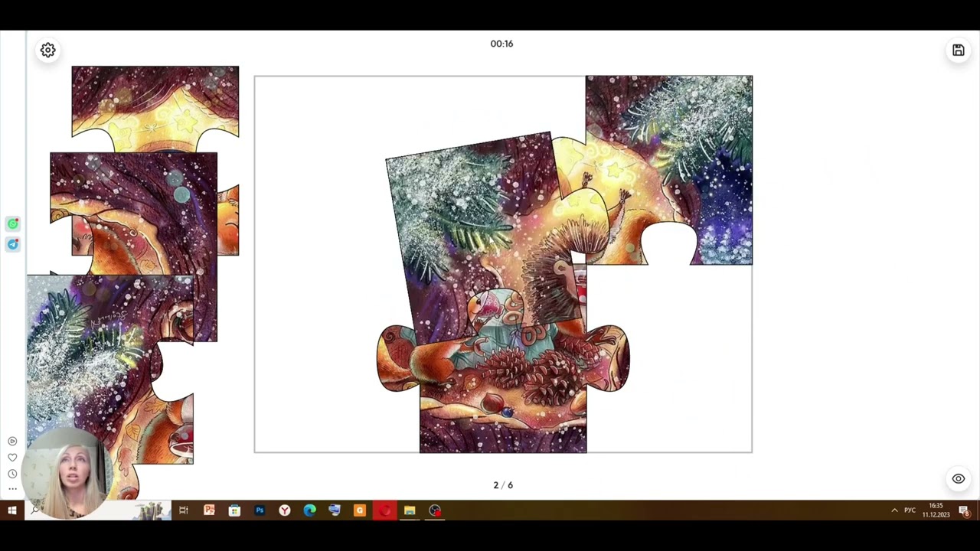Open the orange G app on the taskbar
The height and width of the screenshot is (551, 980).
360,510
